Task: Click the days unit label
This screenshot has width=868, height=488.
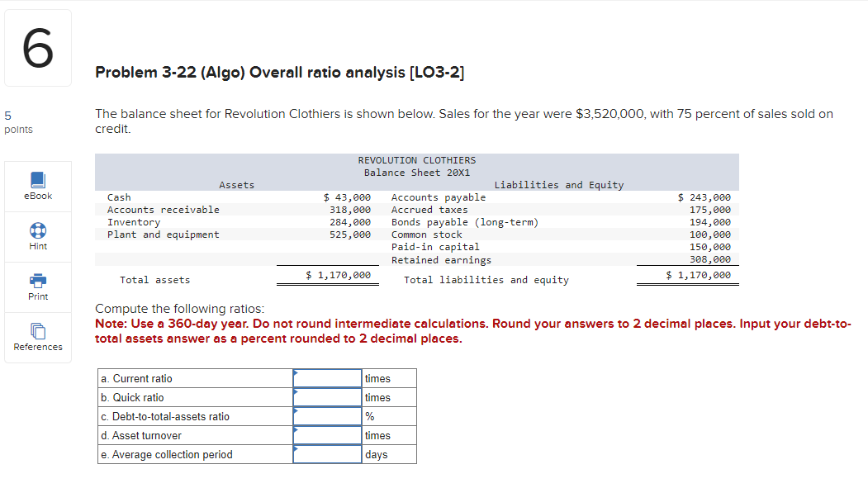Action: coord(376,454)
